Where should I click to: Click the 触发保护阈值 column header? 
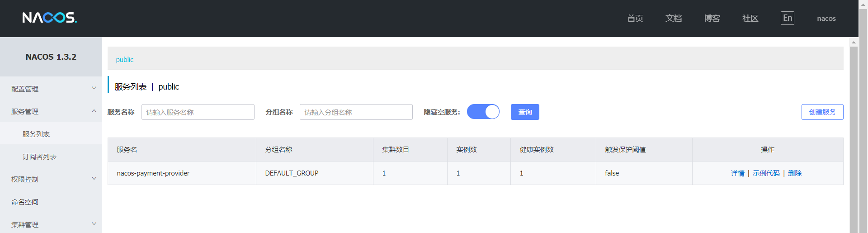coord(644,150)
